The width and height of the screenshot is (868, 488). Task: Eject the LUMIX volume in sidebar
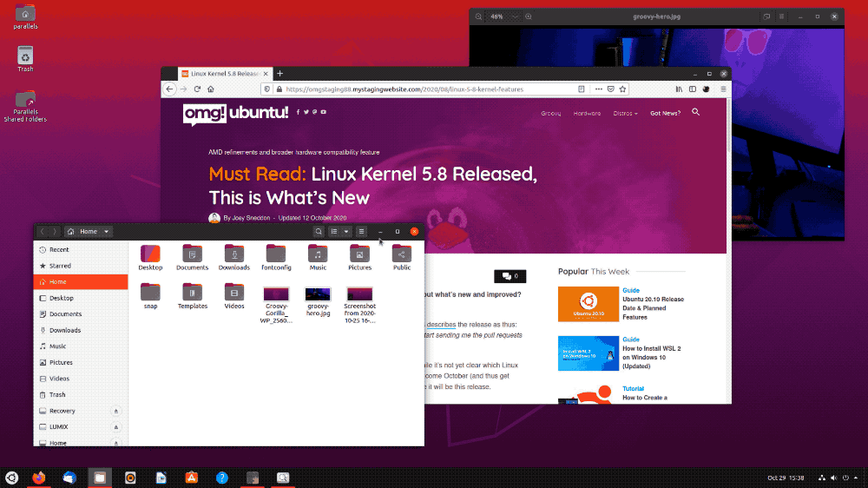pos(115,427)
